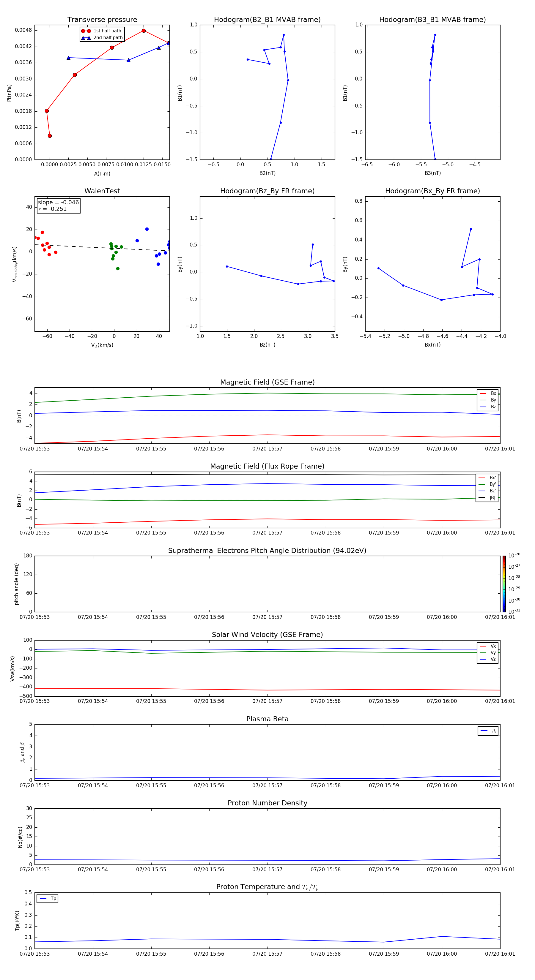Image resolution: width=535 pixels, height=980 pixels.
Task: Select the Tp legend entry in the temperature panel
Action: [48, 899]
